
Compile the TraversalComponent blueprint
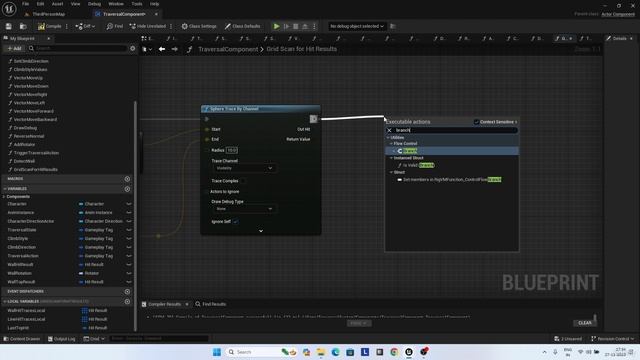[x=49, y=26]
